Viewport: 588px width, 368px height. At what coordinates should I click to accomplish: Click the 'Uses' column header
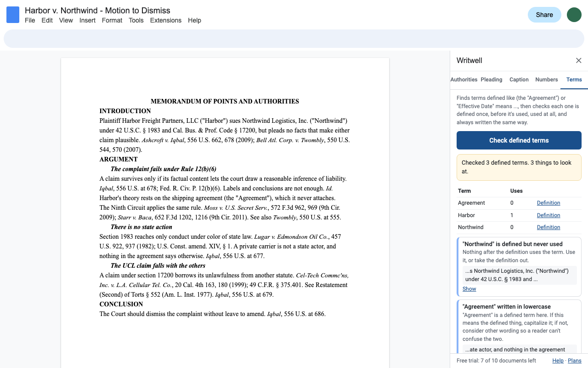click(x=516, y=191)
